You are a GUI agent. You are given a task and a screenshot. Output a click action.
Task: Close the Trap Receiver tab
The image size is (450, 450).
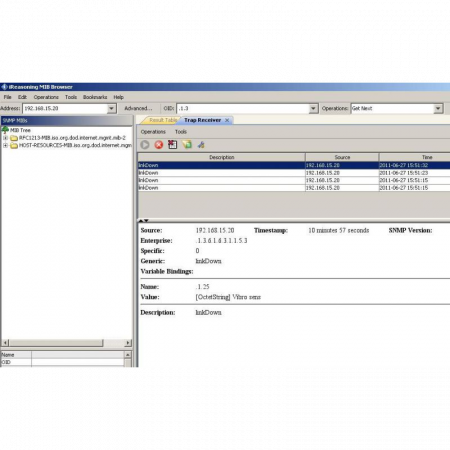click(227, 120)
